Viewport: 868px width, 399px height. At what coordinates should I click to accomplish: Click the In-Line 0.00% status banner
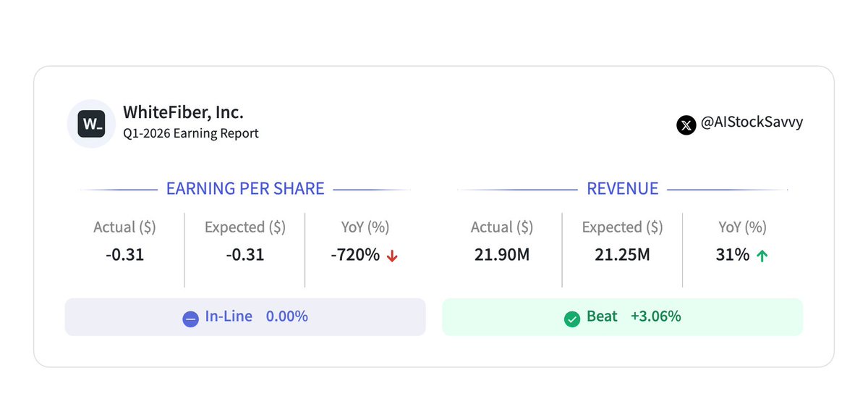coord(245,317)
